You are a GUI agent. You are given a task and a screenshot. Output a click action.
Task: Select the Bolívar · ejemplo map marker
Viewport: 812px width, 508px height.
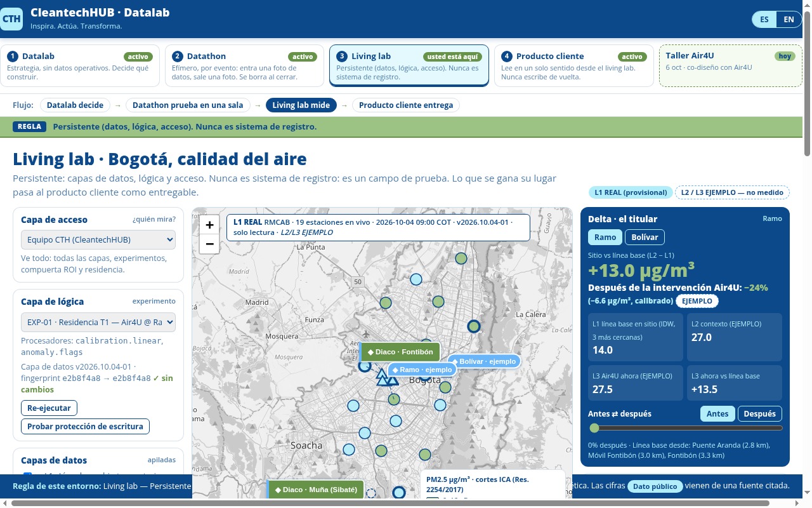tap(483, 361)
